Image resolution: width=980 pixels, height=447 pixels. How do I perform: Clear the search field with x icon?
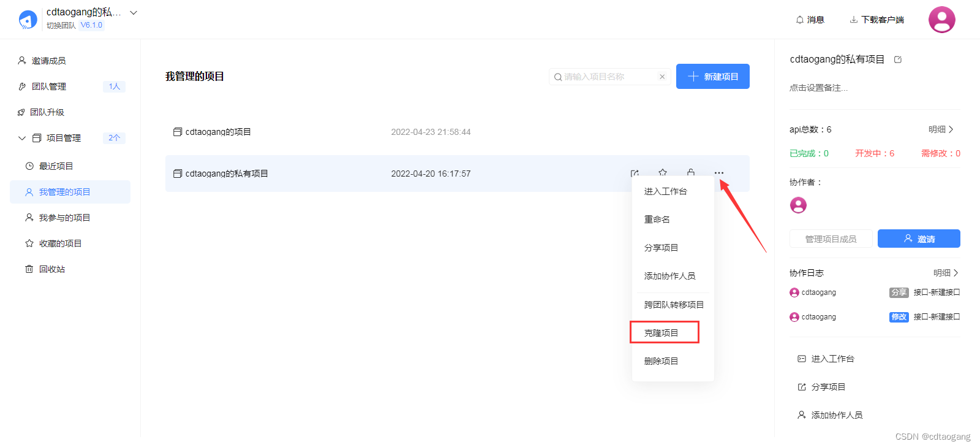(662, 77)
